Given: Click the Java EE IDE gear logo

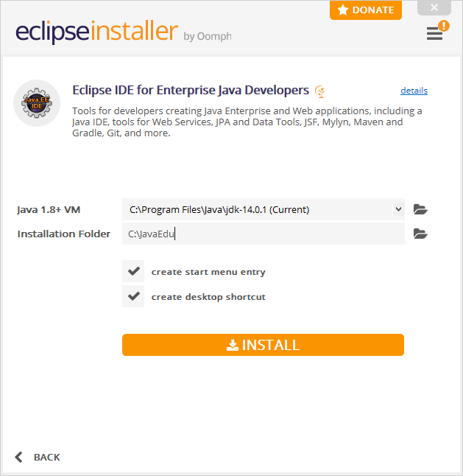Looking at the screenshot, I should [37, 103].
